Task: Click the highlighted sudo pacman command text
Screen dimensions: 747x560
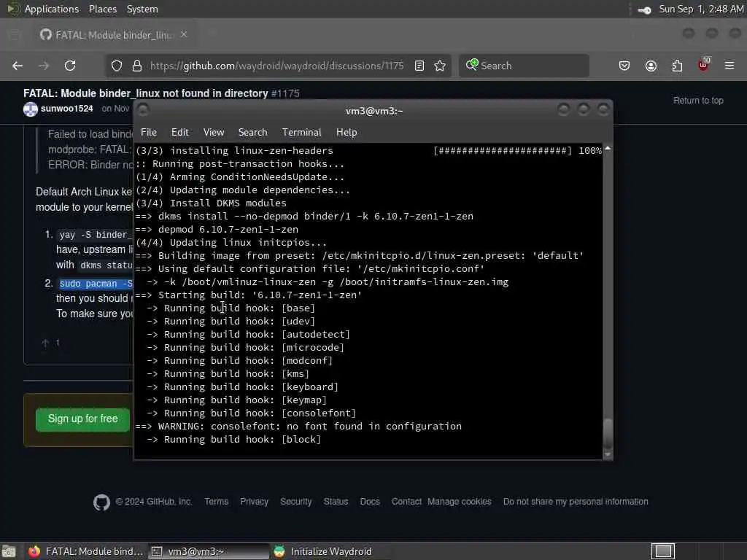Action: [x=96, y=284]
